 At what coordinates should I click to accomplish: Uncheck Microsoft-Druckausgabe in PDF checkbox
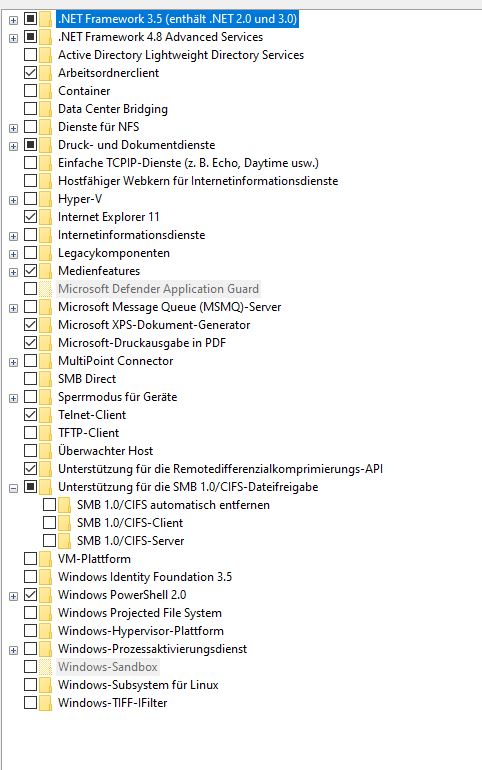pos(30,343)
